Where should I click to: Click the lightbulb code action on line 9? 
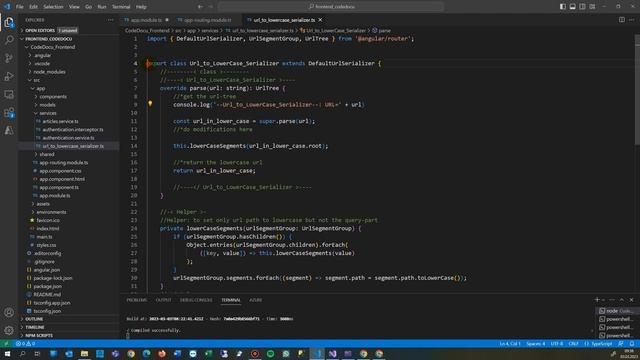click(150, 104)
